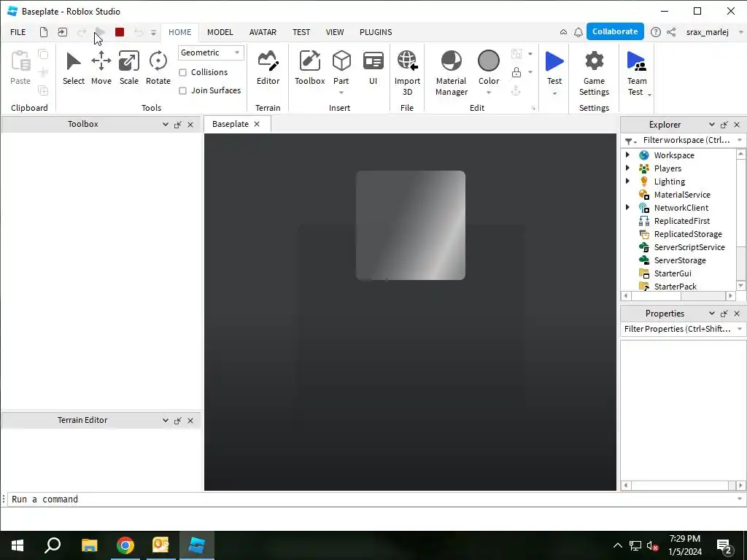Viewport: 747px width, 560px height.
Task: Open the Windows Start menu
Action: tap(18, 545)
